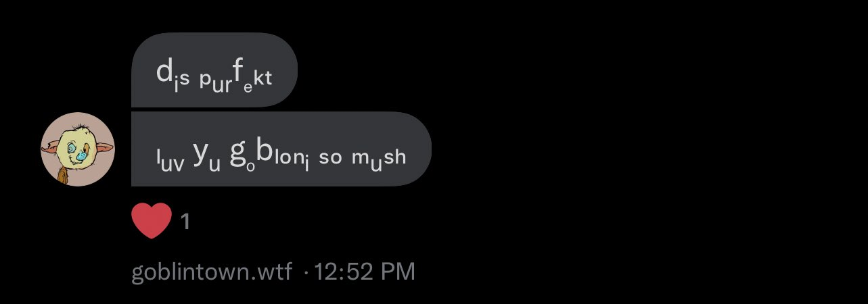This screenshot has width=868, height=304.
Task: Click the red heart reaction icon
Action: click(152, 221)
